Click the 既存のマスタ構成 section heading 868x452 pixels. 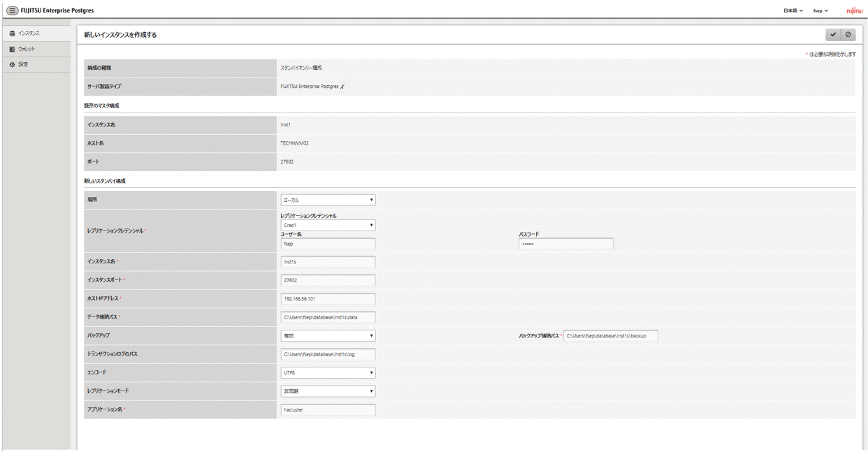coord(101,105)
